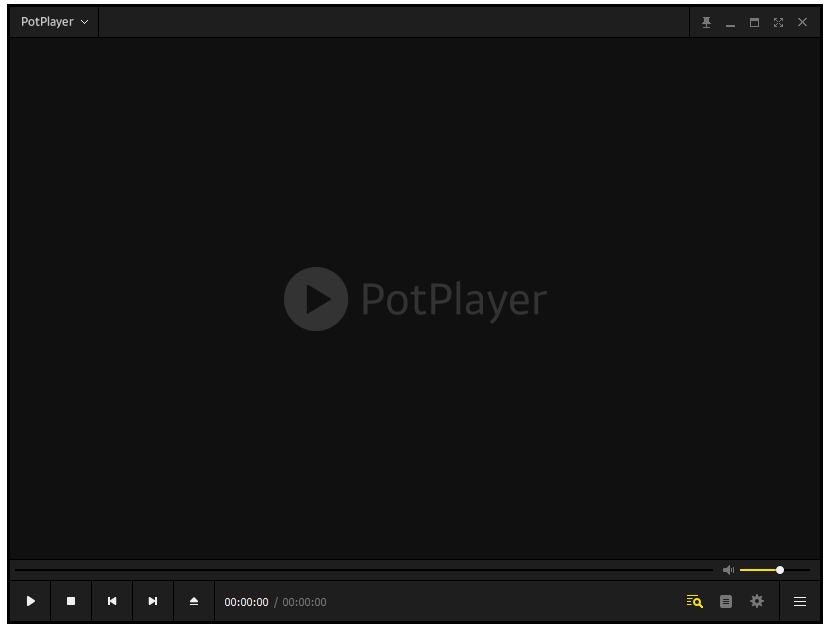Toggle the chapter/subtitle list panel icon
This screenshot has height=631, width=831.
click(x=726, y=601)
